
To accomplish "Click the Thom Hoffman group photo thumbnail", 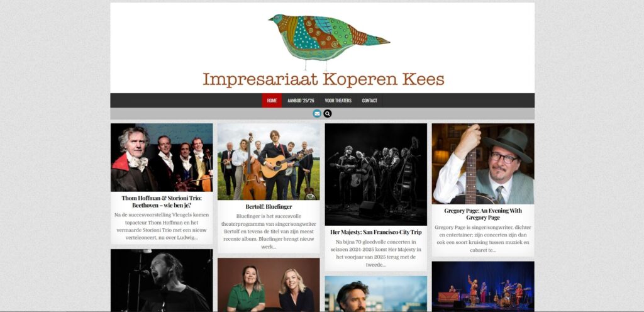I will pyautogui.click(x=162, y=158).
